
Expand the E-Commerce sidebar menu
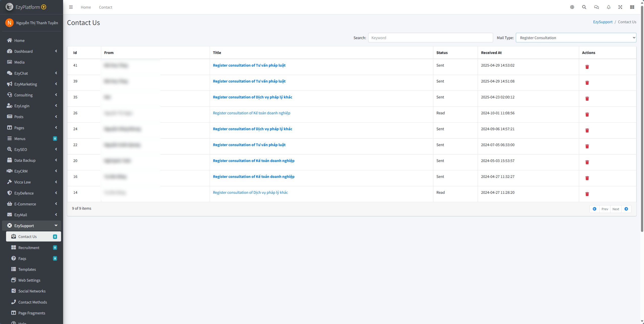[x=32, y=204]
